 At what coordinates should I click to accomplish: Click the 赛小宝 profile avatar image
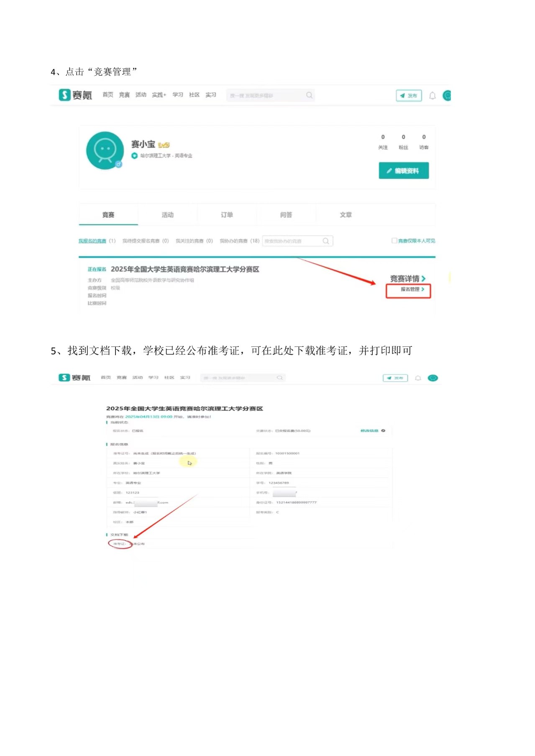(x=105, y=150)
